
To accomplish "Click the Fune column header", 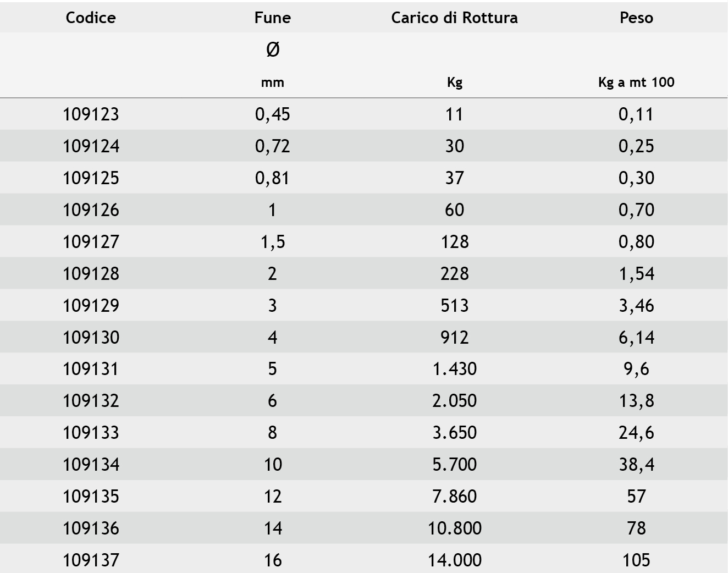I will coord(273,18).
